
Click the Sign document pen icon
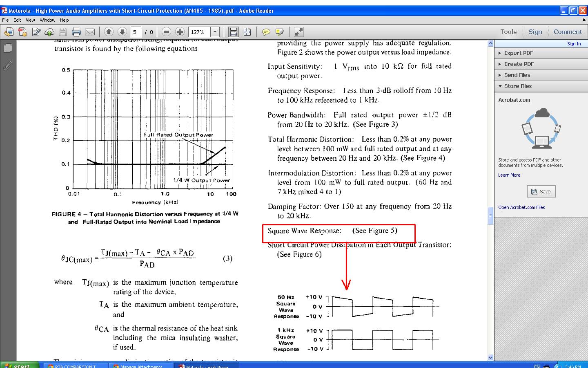[36, 32]
